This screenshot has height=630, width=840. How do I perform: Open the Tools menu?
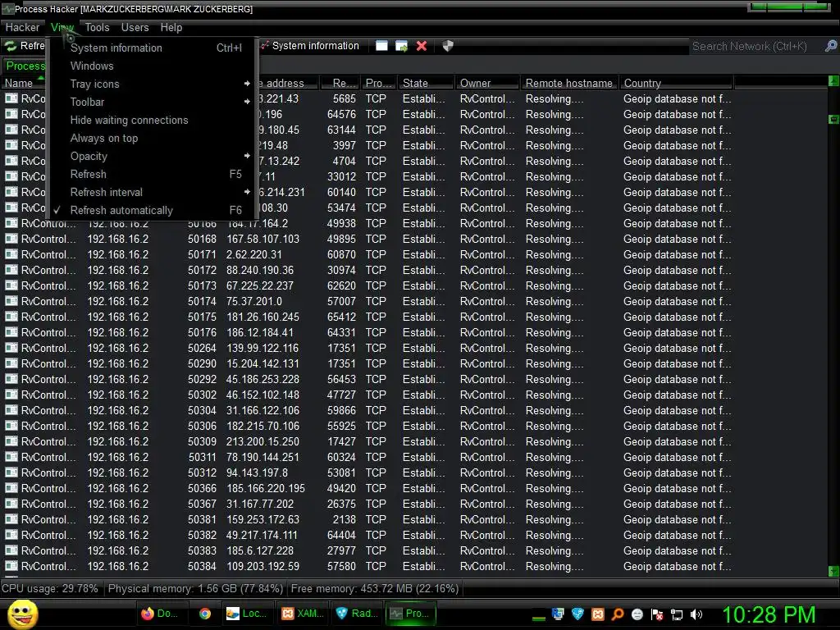pos(97,27)
